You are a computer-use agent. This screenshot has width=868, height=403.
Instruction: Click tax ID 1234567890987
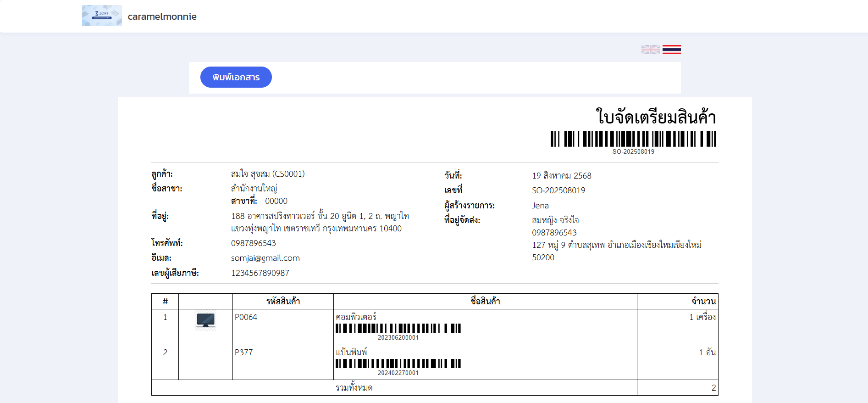coord(260,273)
